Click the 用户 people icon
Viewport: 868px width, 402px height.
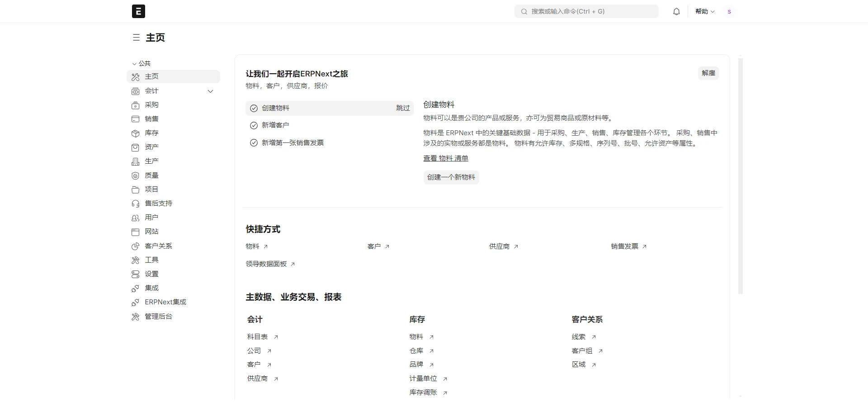[x=135, y=218]
